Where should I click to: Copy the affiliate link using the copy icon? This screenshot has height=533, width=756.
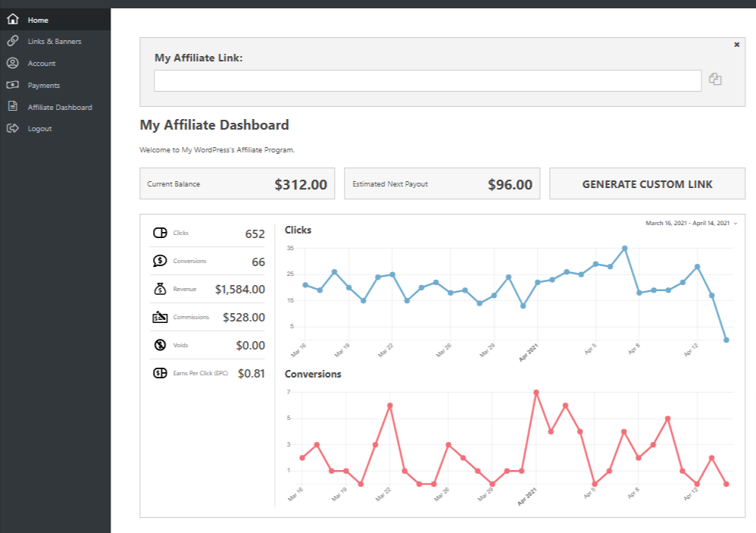715,79
